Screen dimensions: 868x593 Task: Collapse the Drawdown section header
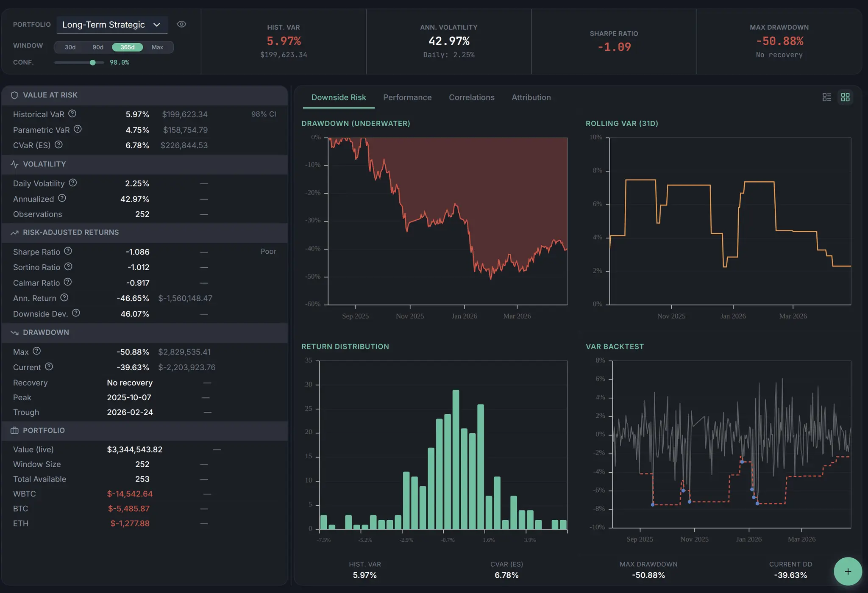(145, 333)
